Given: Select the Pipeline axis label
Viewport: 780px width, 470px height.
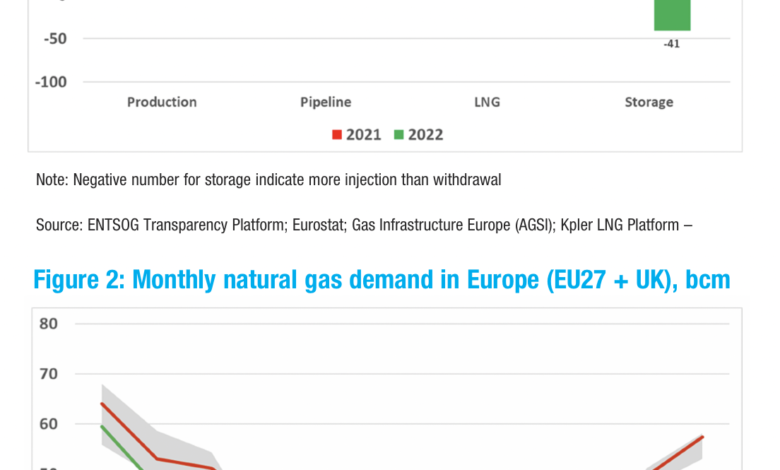Looking at the screenshot, I should click(x=324, y=102).
